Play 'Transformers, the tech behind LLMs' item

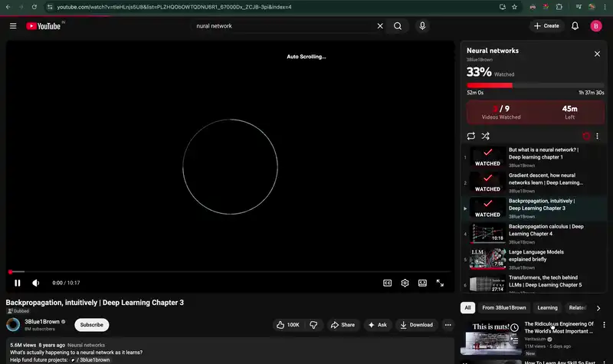point(533,283)
